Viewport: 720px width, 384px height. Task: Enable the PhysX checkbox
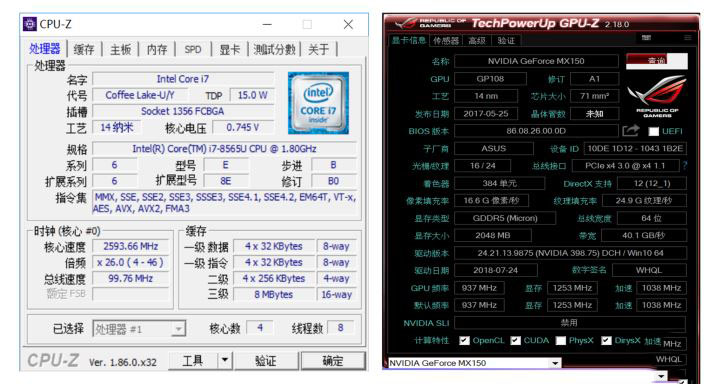[x=560, y=340]
